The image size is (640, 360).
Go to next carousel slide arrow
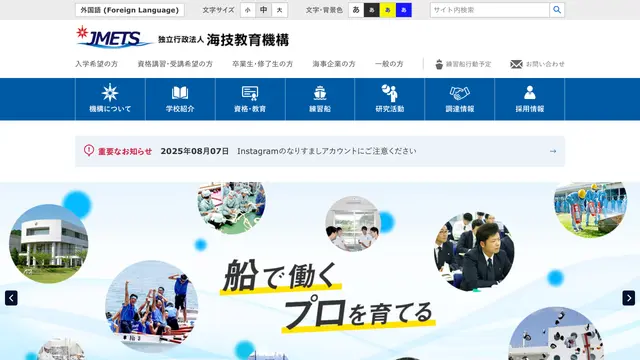pyautogui.click(x=629, y=298)
